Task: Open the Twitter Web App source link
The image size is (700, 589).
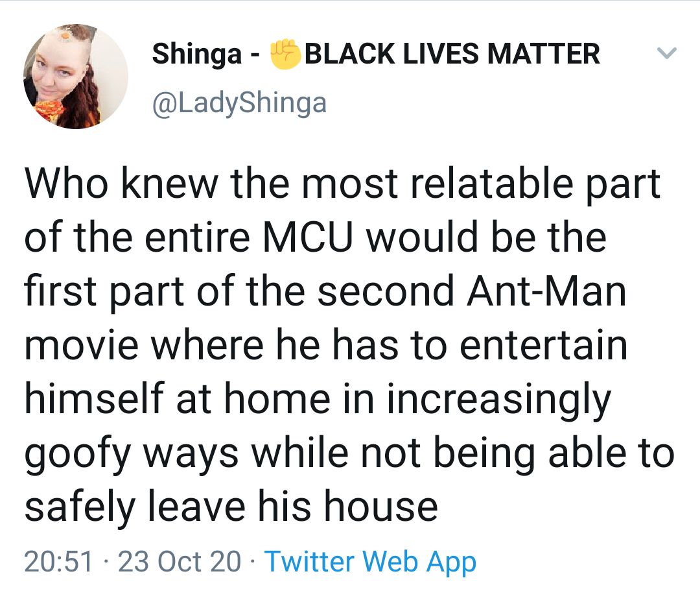Action: [x=371, y=561]
